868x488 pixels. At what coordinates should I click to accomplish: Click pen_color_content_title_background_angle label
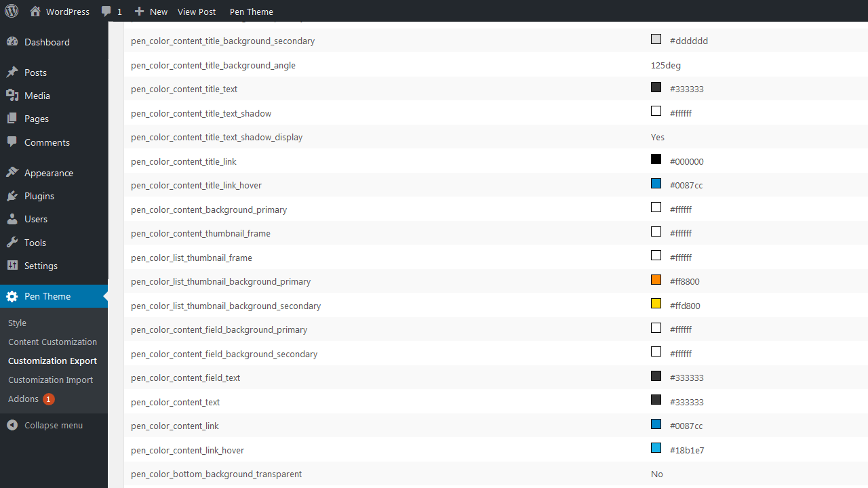click(x=213, y=66)
